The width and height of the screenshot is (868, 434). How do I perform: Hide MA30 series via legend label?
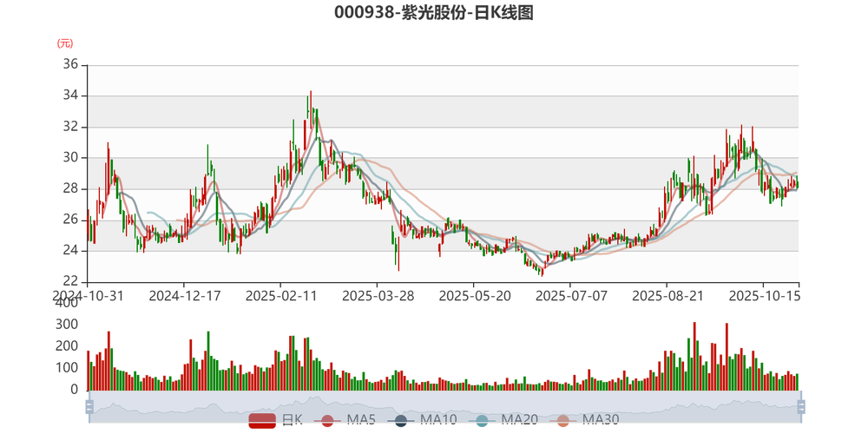pos(600,421)
